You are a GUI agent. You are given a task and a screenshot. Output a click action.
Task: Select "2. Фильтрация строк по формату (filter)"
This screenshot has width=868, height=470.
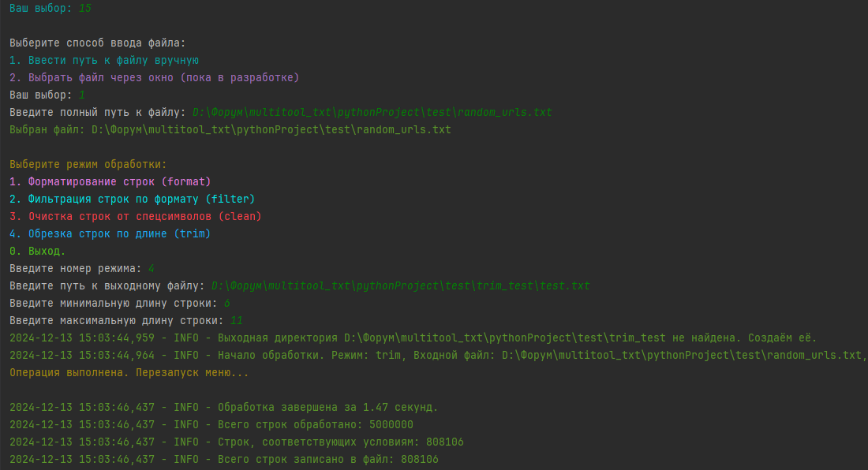pyautogui.click(x=132, y=199)
